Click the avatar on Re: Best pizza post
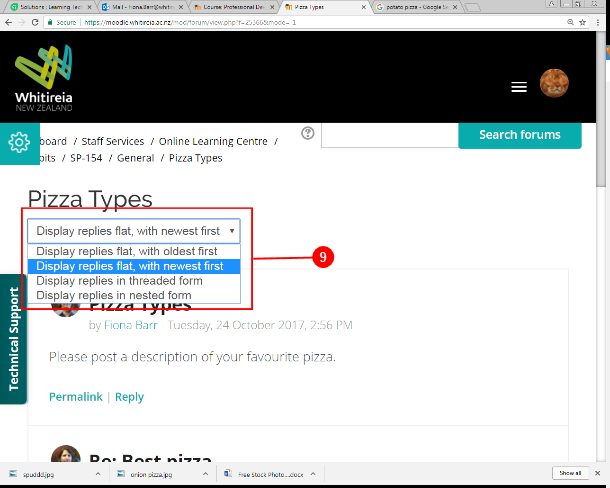Viewport: 610px width, 488px height. pyautogui.click(x=66, y=455)
